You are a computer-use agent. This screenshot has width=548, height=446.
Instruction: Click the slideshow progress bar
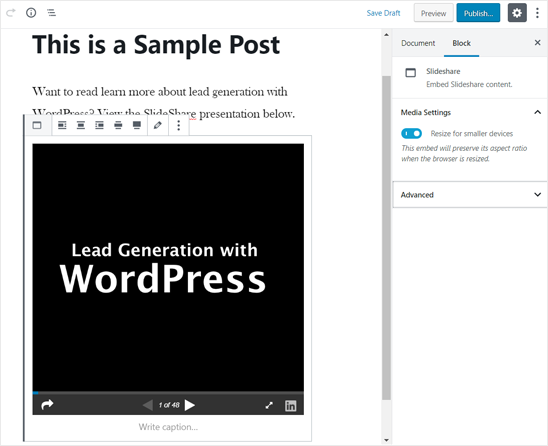coord(168,393)
